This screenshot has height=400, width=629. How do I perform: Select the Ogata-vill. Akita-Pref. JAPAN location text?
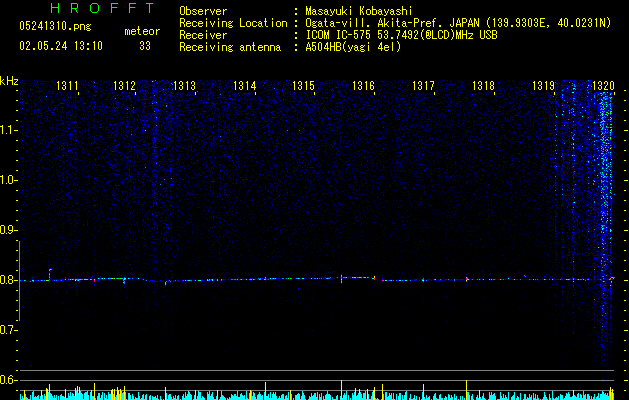(x=458, y=23)
